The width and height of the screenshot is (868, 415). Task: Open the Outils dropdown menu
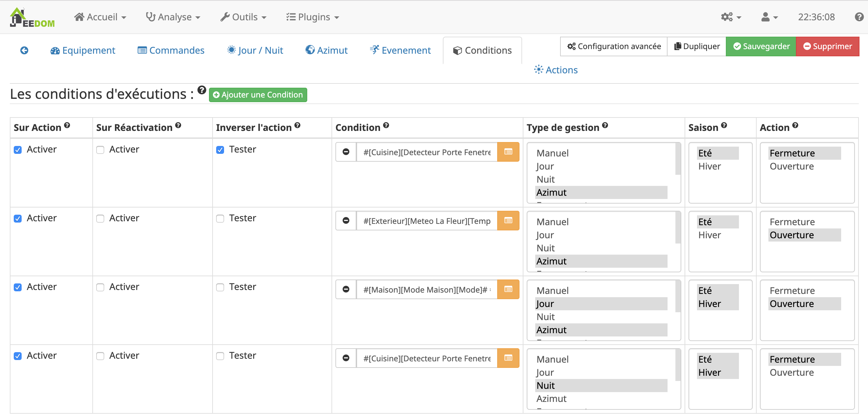[243, 17]
